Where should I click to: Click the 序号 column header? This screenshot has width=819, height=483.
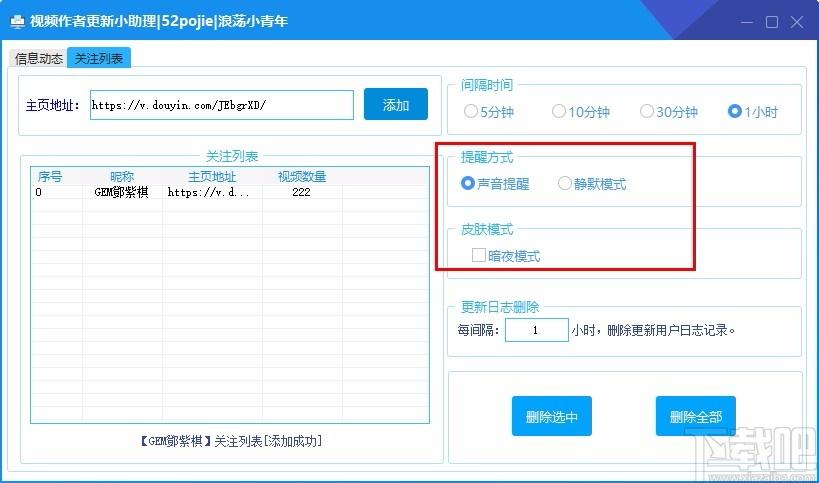pyautogui.click(x=50, y=176)
